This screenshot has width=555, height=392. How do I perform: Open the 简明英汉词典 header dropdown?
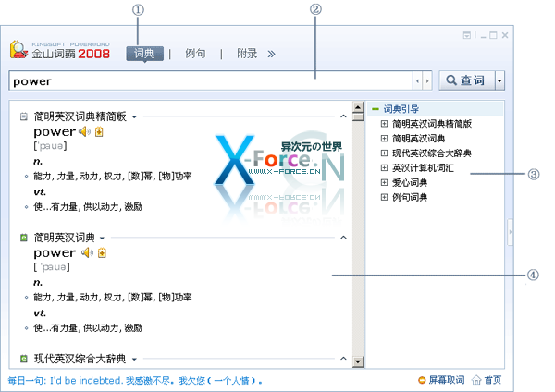coord(103,239)
